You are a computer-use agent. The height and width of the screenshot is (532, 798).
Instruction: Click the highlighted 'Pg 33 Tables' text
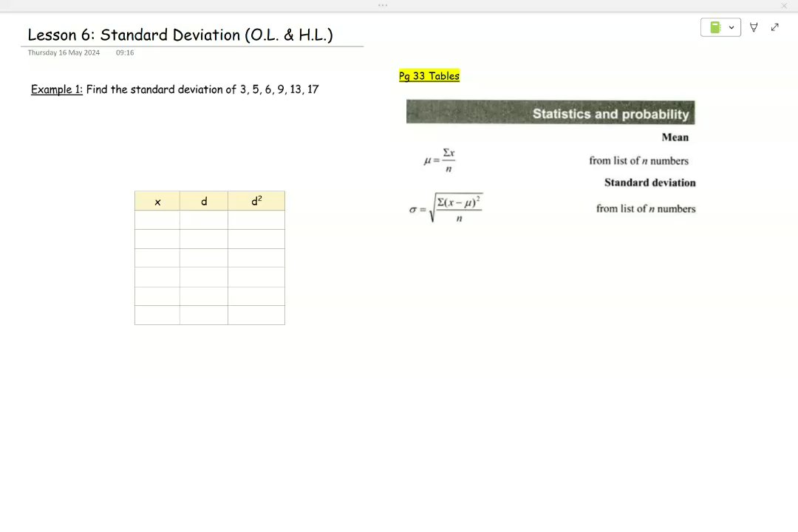pos(429,76)
